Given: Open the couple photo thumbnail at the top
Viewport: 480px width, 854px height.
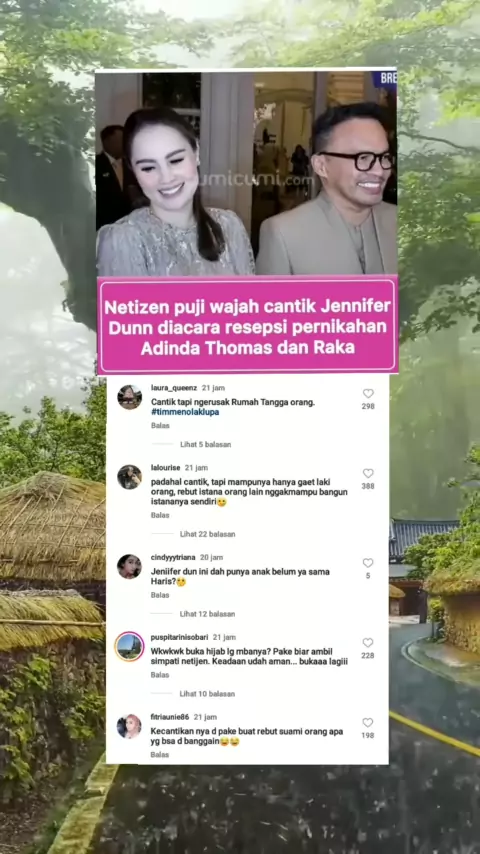Looking at the screenshot, I should click(x=246, y=173).
